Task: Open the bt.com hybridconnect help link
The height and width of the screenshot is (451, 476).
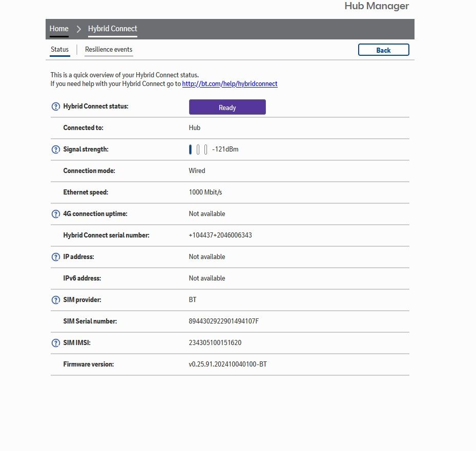Action: pos(230,84)
